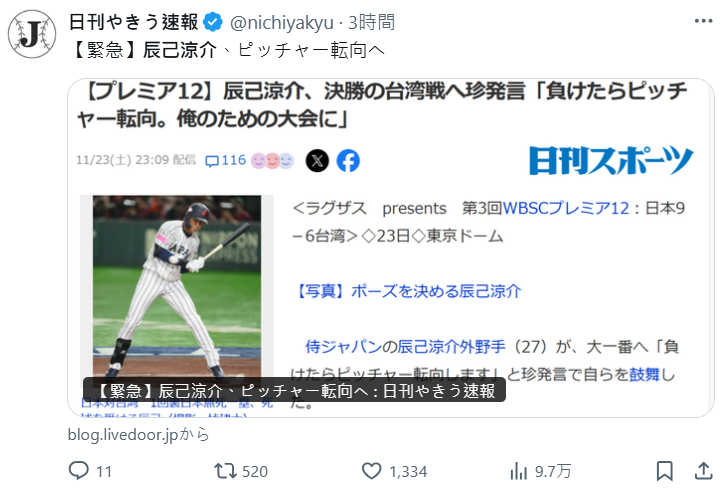
Task: Click the 3時間 timestamp
Action: coord(371,22)
